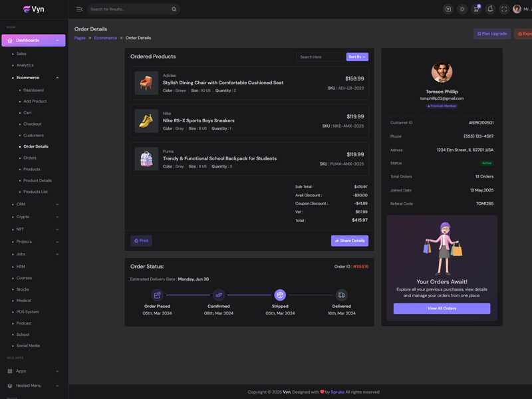The image size is (532, 399).
Task: Open the shopping cart icon in header
Action: 476,9
